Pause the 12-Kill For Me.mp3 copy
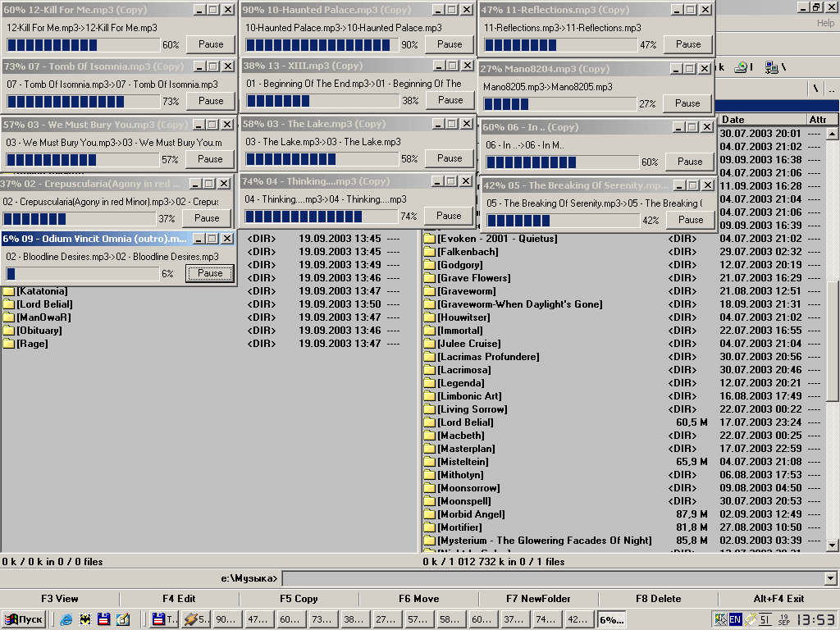The height and width of the screenshot is (630, 840). point(211,44)
